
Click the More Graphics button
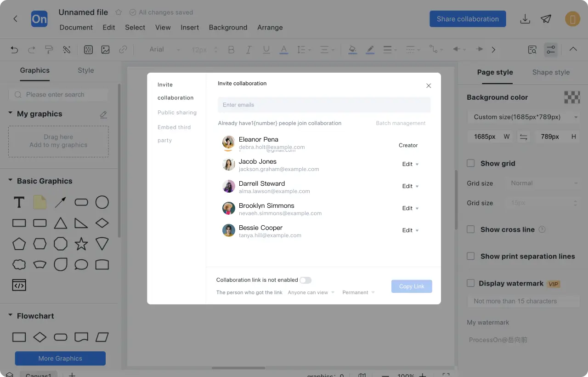[60, 359]
